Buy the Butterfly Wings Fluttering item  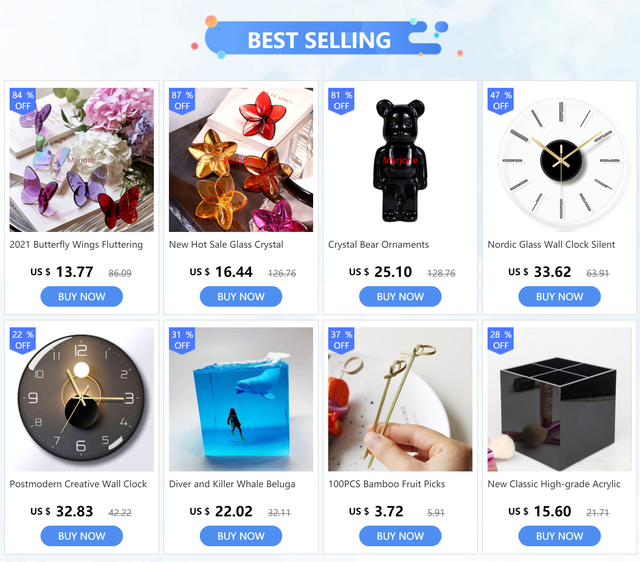(x=82, y=297)
